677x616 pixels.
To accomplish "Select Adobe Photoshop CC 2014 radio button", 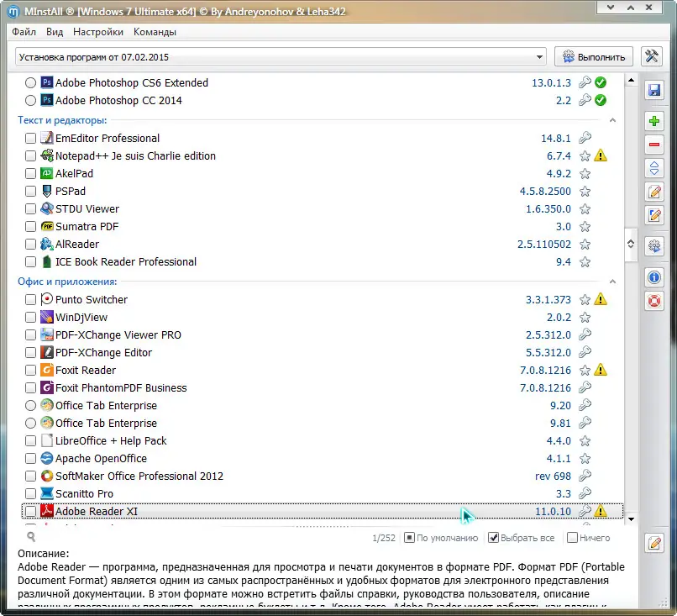I will click(30, 100).
